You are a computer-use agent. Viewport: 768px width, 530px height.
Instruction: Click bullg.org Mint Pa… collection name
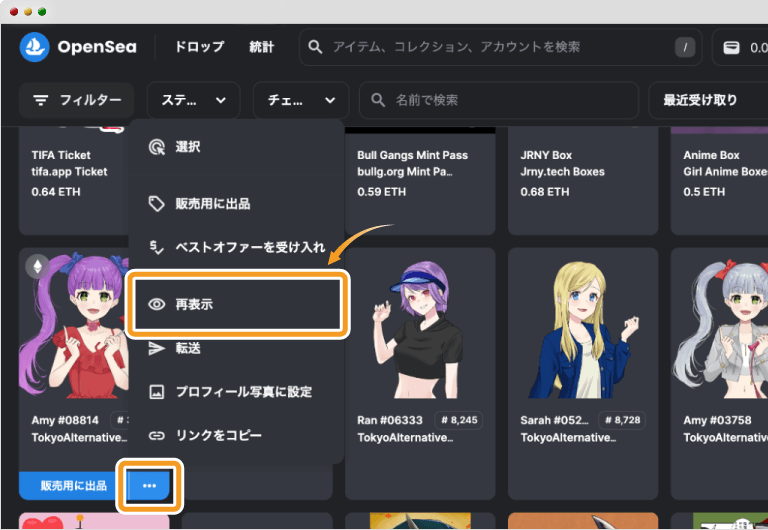(x=405, y=172)
